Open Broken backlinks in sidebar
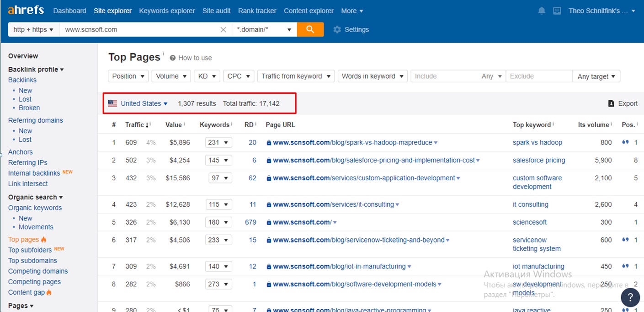Image resolution: width=644 pixels, height=312 pixels. click(x=29, y=108)
